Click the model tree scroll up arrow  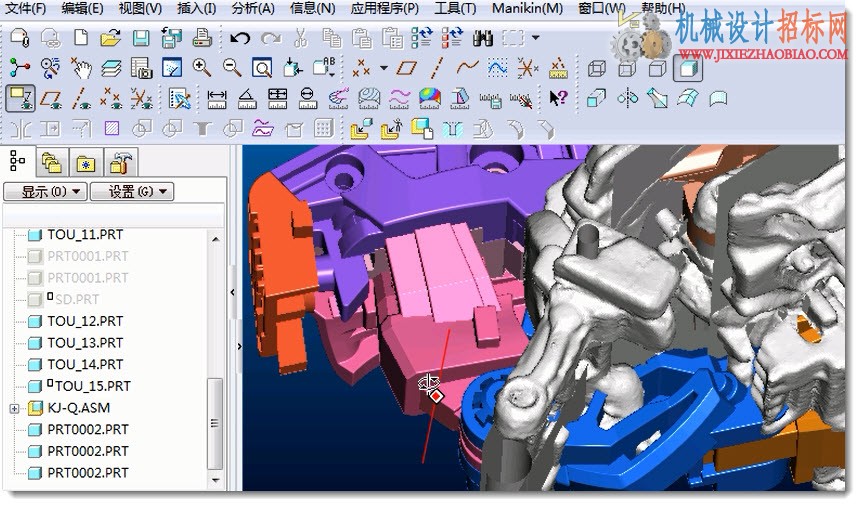pos(215,239)
